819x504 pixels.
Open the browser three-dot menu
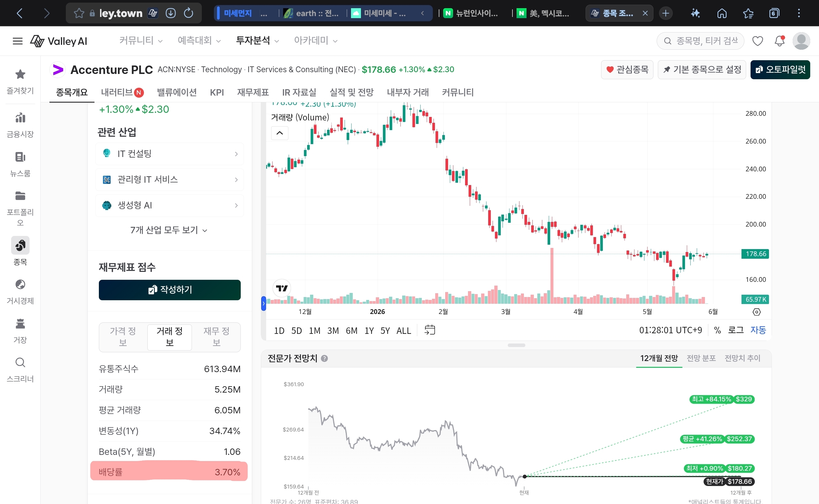pyautogui.click(x=799, y=13)
